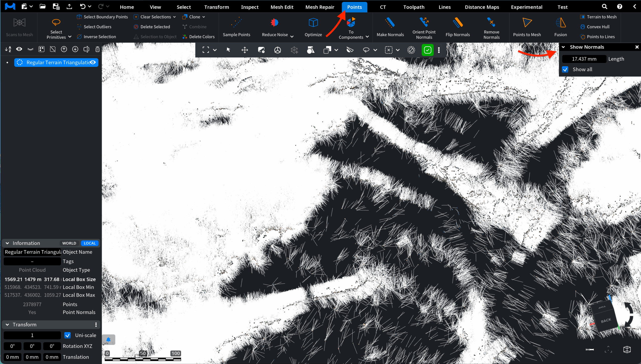Click the green checkmark button in viewport toolbar
Screen dimensions: 641x364
pos(427,50)
